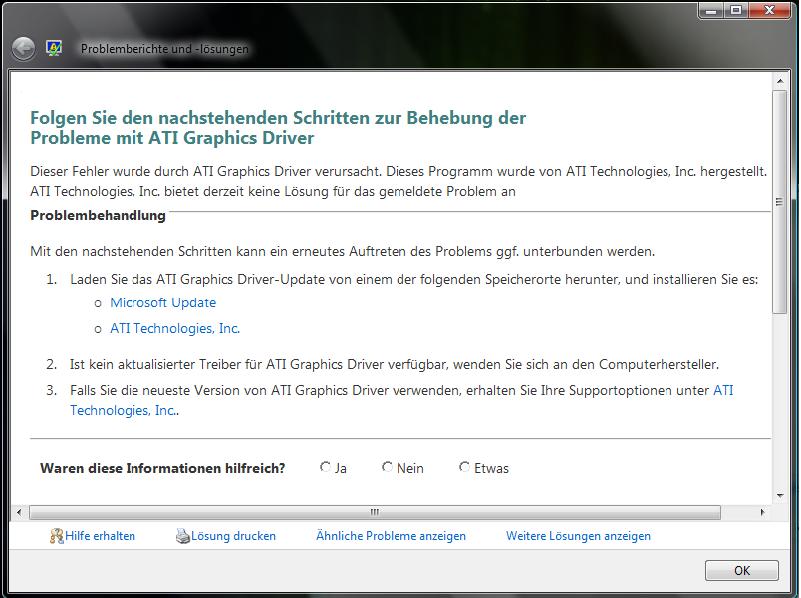Click the horizontal scrollbar right arrow
The height and width of the screenshot is (598, 801).
[763, 512]
